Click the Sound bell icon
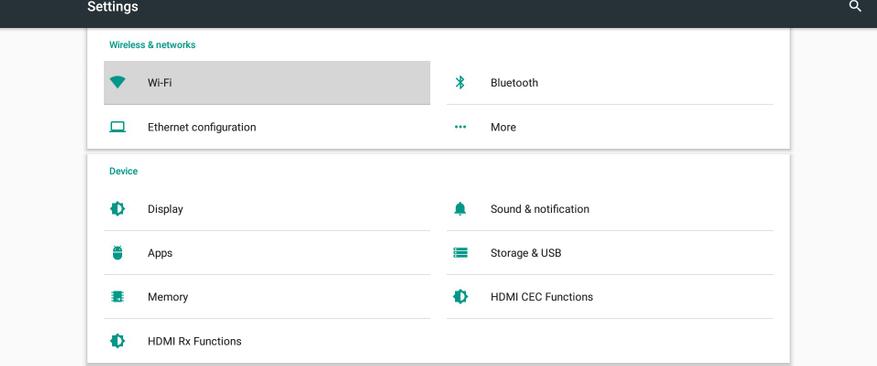This screenshot has height=366, width=877. pos(460,209)
